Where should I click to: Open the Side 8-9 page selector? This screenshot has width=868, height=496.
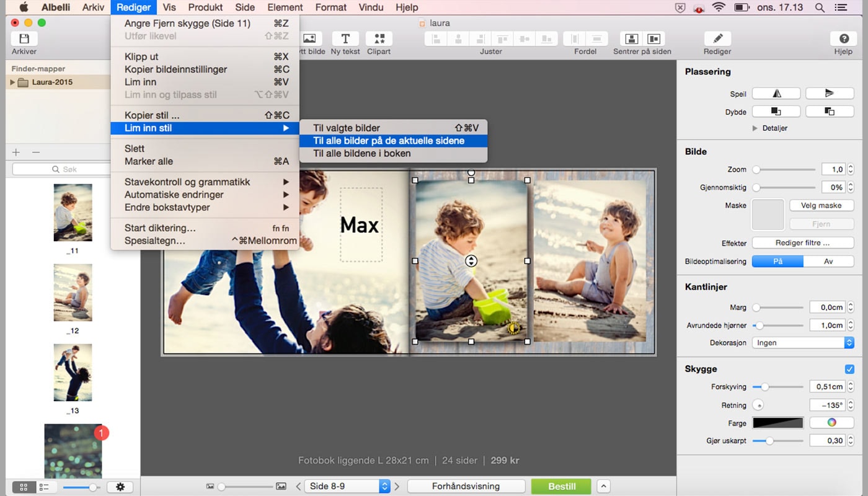(x=347, y=486)
